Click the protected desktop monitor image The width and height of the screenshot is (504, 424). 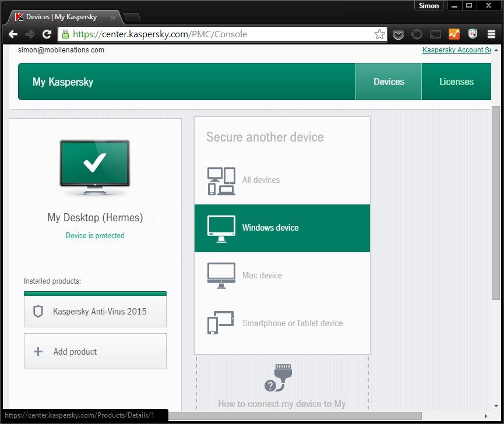click(x=95, y=167)
